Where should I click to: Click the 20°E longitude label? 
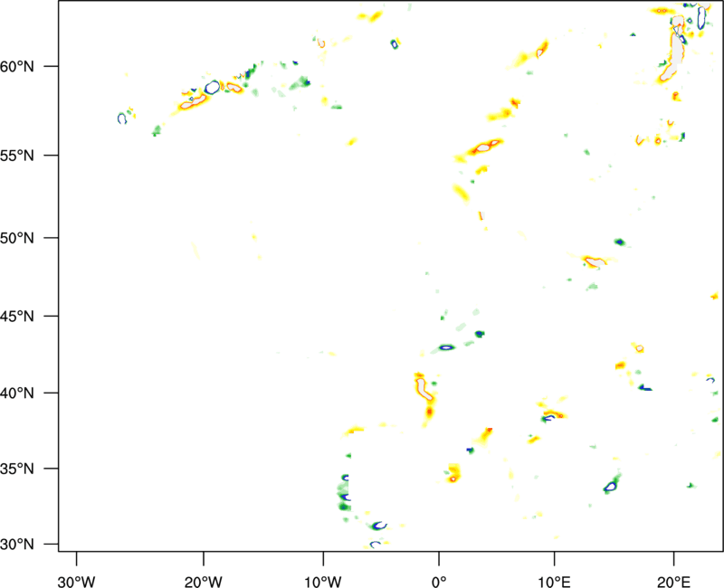[x=673, y=582]
